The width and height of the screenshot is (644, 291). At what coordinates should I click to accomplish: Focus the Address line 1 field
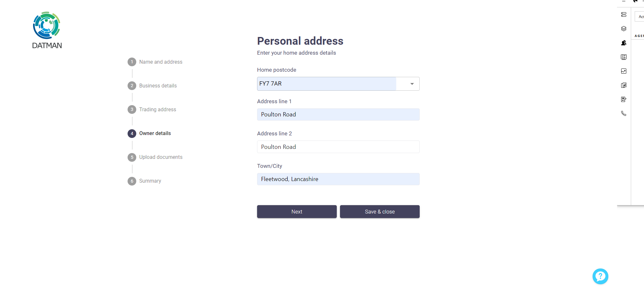(x=338, y=114)
